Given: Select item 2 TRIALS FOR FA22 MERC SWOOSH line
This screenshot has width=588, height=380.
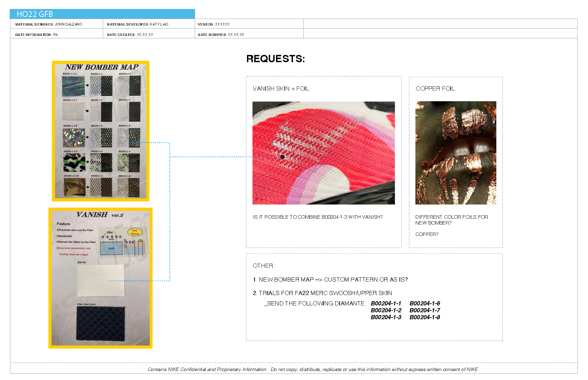Looking at the screenshot, I should pyautogui.click(x=322, y=293).
